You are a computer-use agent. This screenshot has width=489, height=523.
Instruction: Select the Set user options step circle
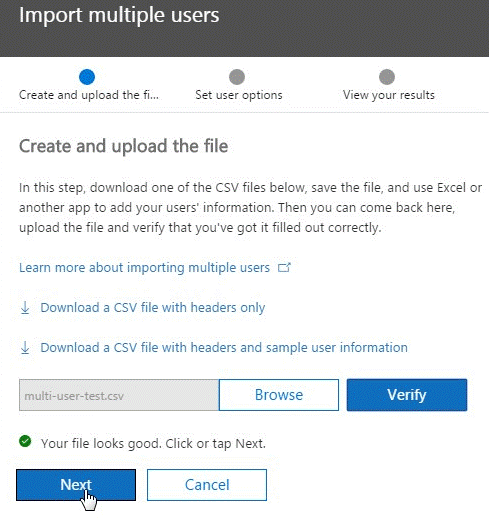pos(237,77)
